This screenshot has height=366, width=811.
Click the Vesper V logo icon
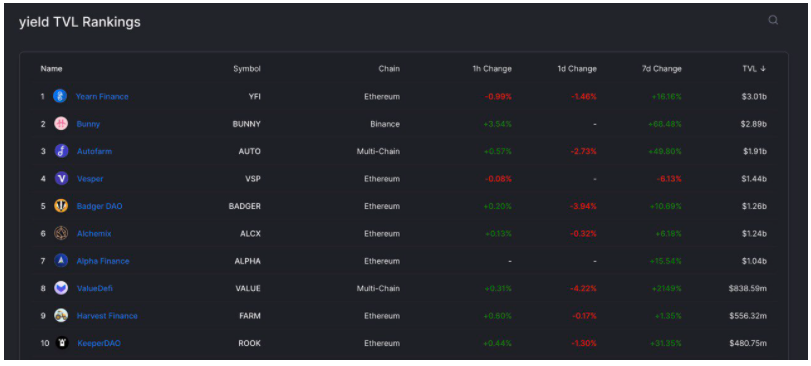tap(61, 178)
